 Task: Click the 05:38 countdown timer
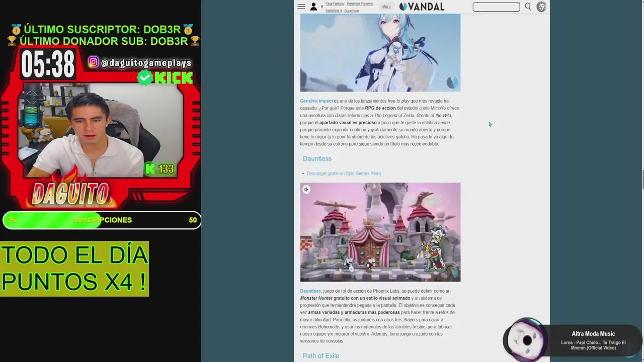click(x=48, y=64)
